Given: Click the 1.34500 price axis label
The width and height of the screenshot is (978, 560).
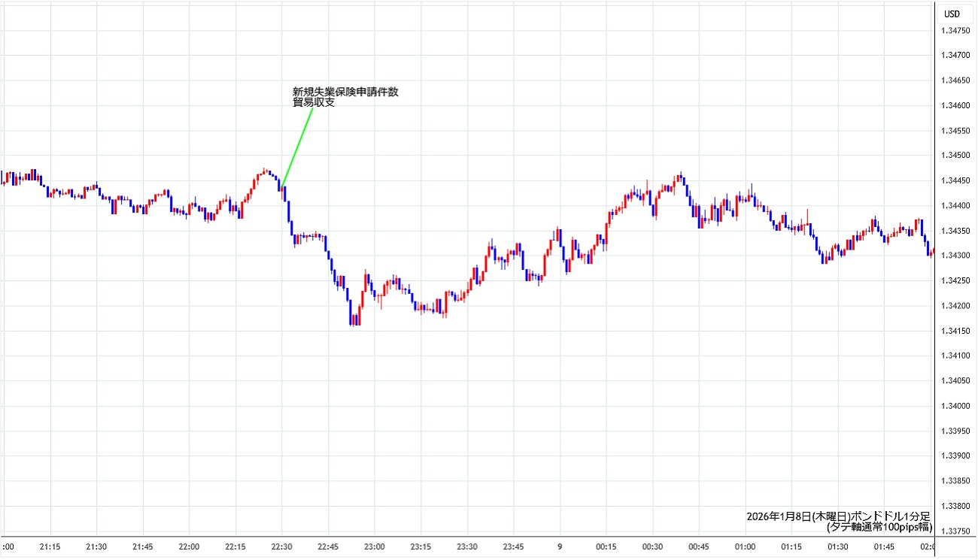Looking at the screenshot, I should click(955, 156).
